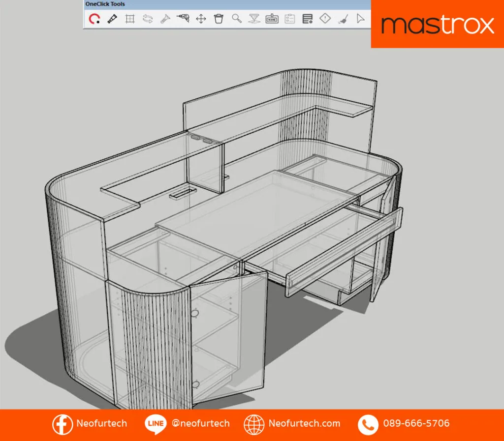Click the OneClick Tools toolbar title

click(105, 4)
